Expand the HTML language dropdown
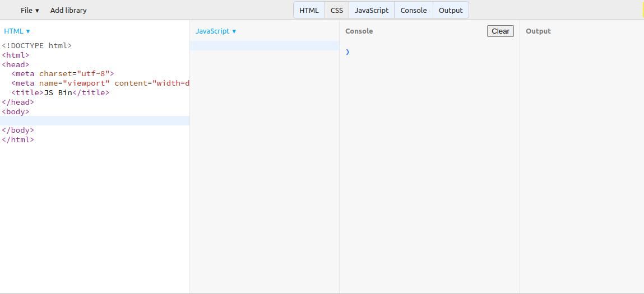Image resolution: width=644 pixels, height=294 pixels. pos(17,31)
